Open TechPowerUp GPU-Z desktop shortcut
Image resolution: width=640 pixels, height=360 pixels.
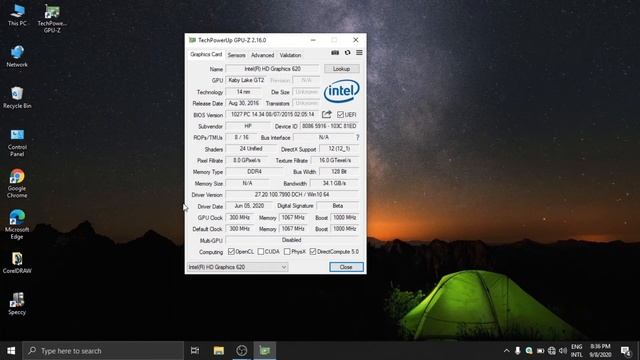click(x=52, y=18)
